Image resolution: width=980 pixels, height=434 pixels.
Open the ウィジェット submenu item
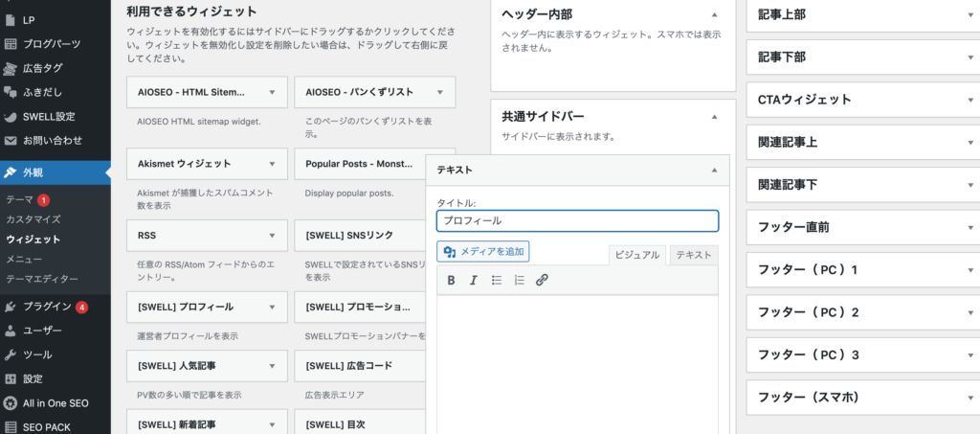coord(33,239)
